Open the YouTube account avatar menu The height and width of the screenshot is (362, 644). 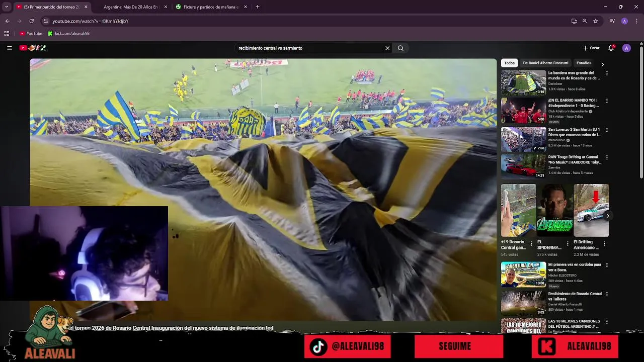pos(626,48)
